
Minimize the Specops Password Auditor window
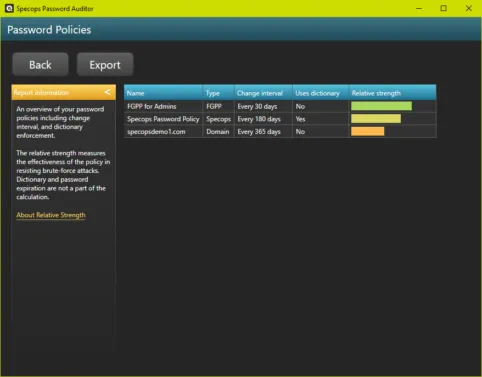pos(419,8)
